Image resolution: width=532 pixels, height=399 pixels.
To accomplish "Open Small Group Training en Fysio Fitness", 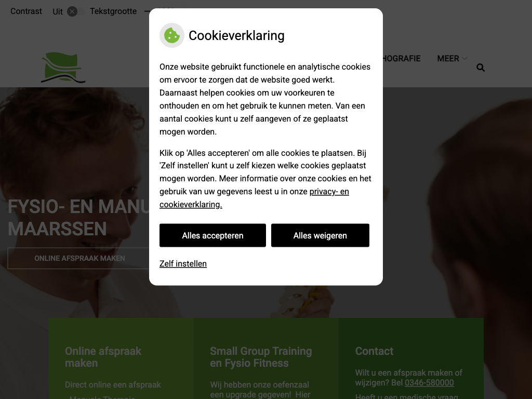I will pos(261,357).
